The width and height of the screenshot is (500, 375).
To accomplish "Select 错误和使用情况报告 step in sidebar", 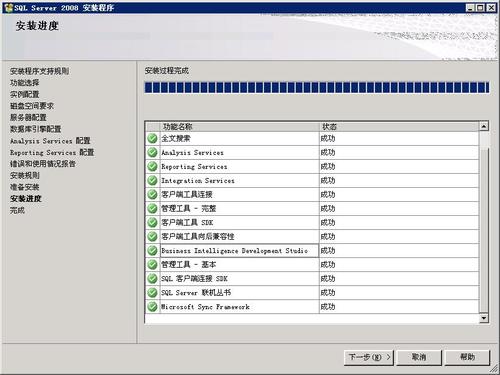I will (x=43, y=164).
